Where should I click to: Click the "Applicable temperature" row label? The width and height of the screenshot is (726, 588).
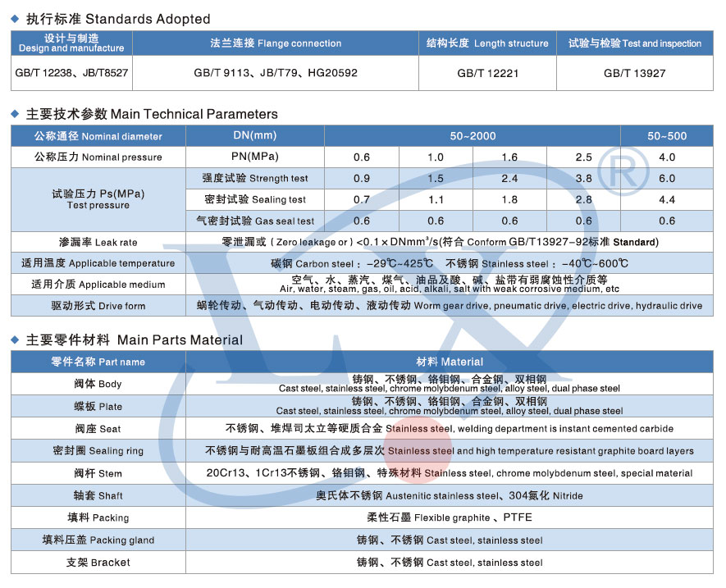click(98, 263)
